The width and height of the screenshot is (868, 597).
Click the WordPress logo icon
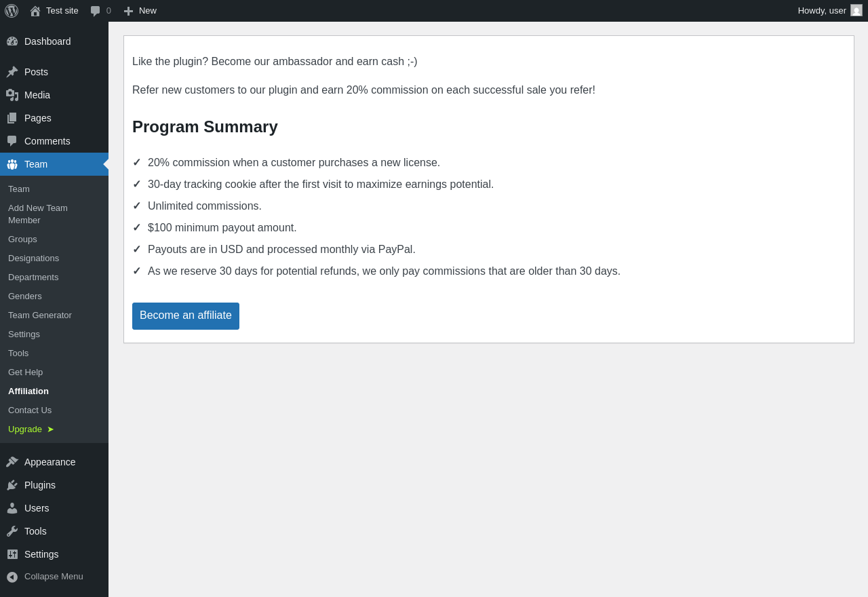click(12, 11)
